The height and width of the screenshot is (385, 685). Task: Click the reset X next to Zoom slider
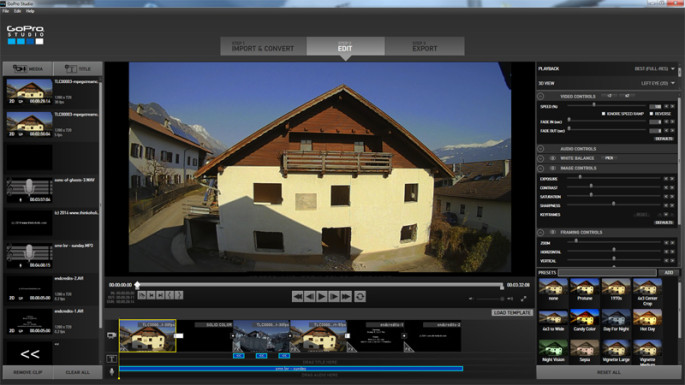(x=672, y=243)
